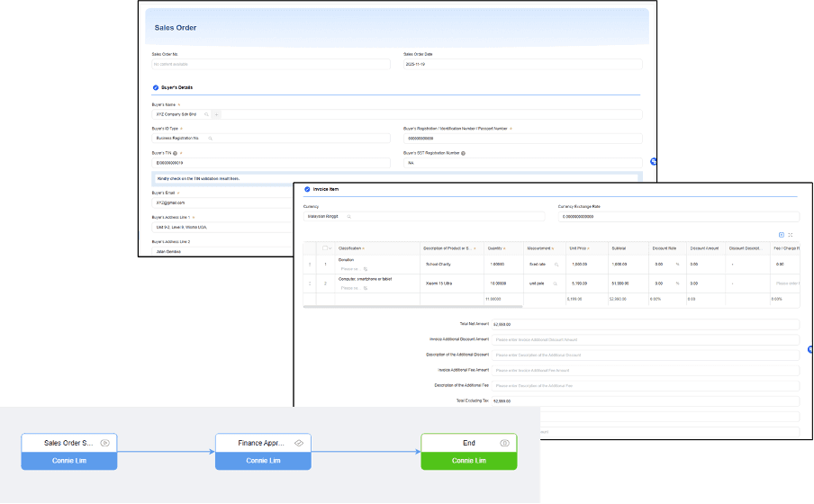Click the End node icon

(504, 444)
